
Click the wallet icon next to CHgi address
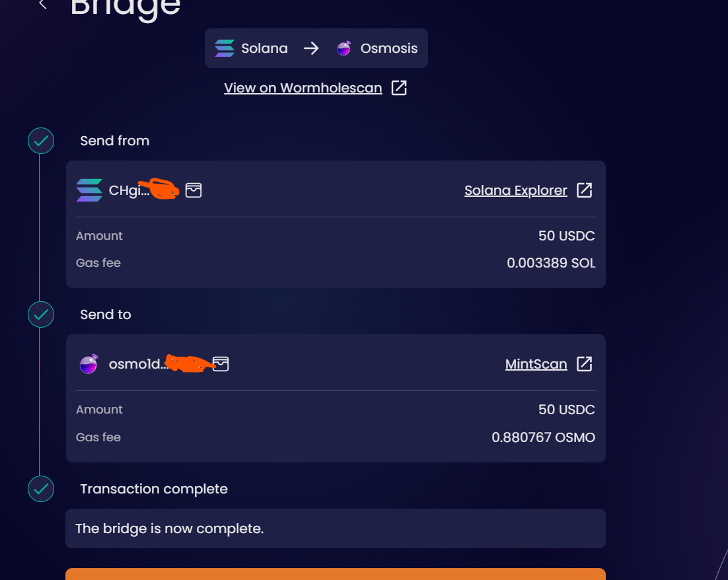pyautogui.click(x=194, y=190)
